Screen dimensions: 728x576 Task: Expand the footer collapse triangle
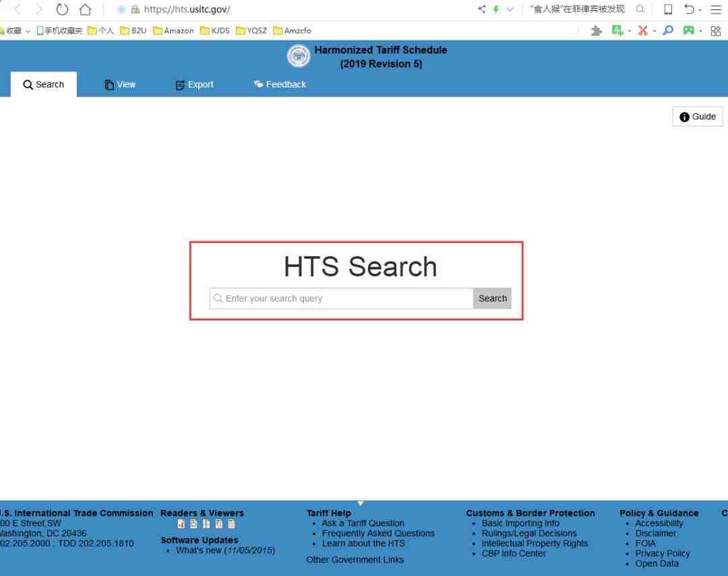coord(361,503)
